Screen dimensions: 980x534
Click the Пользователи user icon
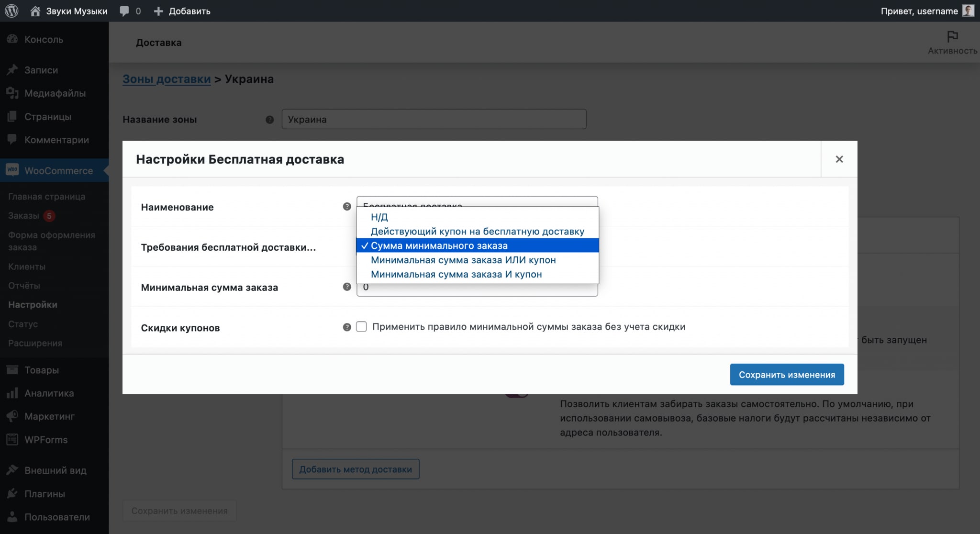[12, 517]
